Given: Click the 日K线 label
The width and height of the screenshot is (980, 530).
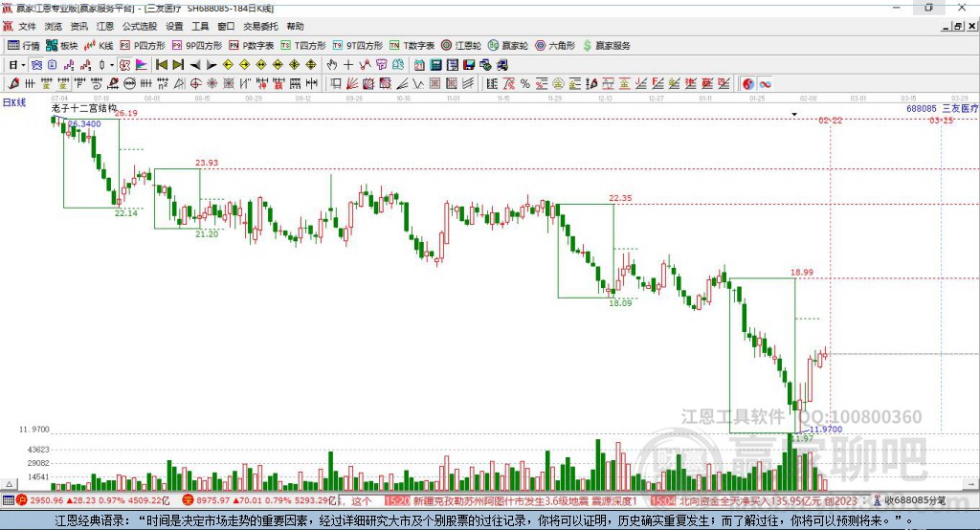Looking at the screenshot, I should tap(14, 102).
